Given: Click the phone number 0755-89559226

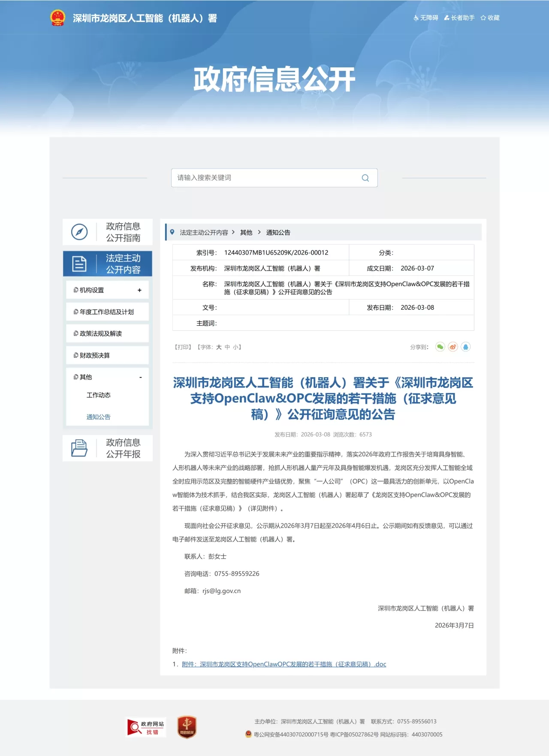Looking at the screenshot, I should click(x=237, y=574).
